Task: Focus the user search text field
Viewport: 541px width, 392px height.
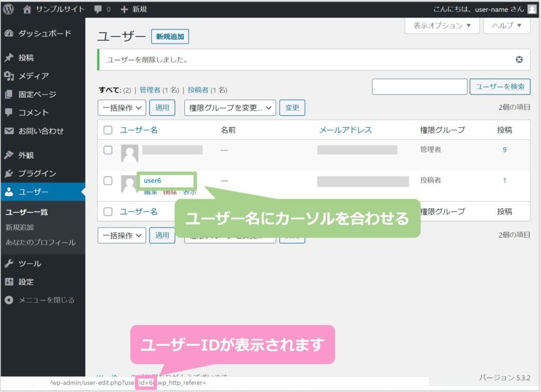Action: [419, 87]
